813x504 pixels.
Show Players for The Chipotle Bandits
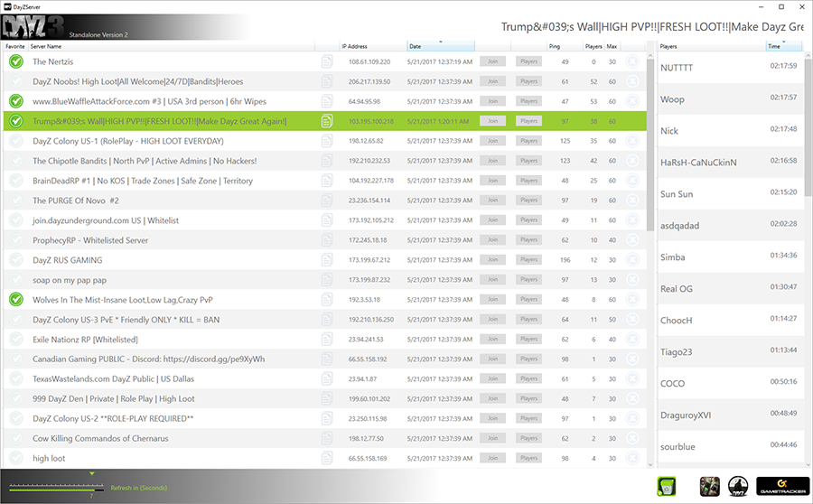tap(528, 161)
